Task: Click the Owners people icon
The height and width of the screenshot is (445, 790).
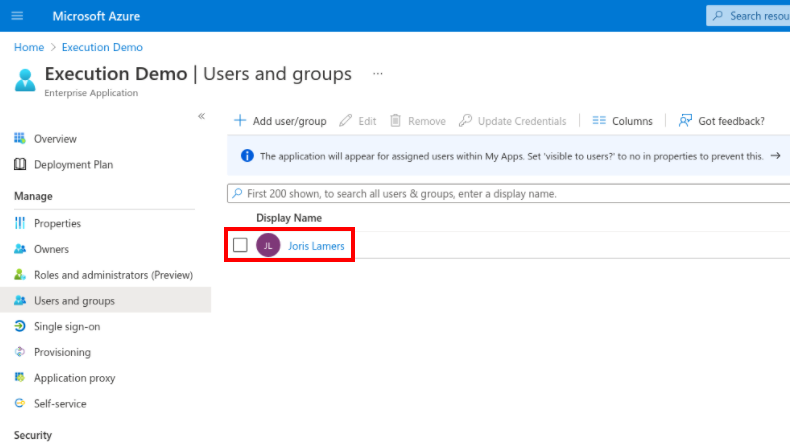Action: point(20,248)
